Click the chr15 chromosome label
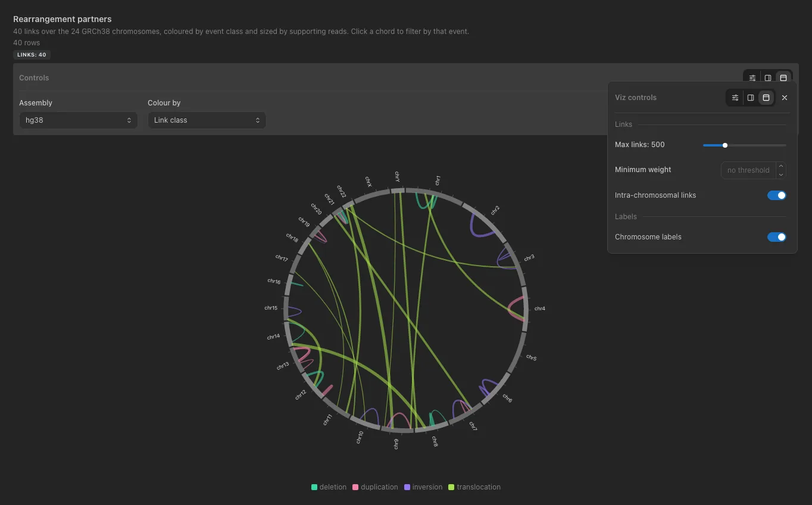The height and width of the screenshot is (505, 812). pos(271,308)
